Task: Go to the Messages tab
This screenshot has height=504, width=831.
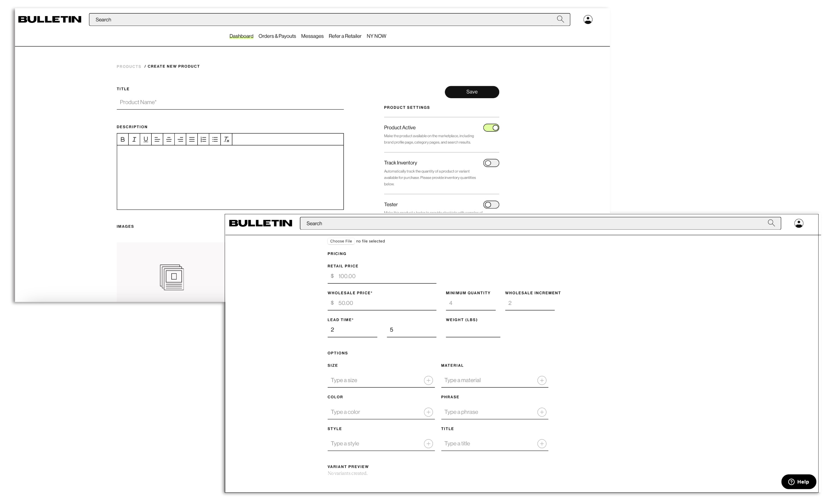Action: point(312,36)
